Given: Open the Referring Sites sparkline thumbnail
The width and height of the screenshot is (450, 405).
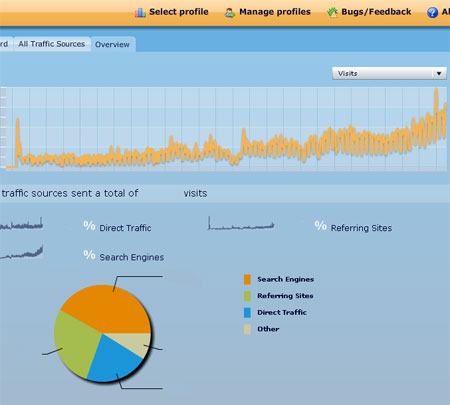Looking at the screenshot, I should click(241, 224).
